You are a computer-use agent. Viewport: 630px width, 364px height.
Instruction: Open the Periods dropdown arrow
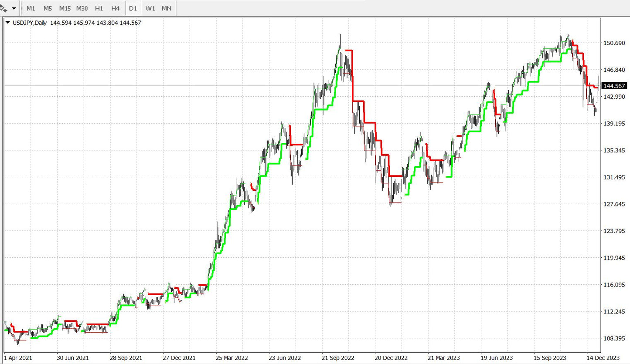(x=14, y=8)
